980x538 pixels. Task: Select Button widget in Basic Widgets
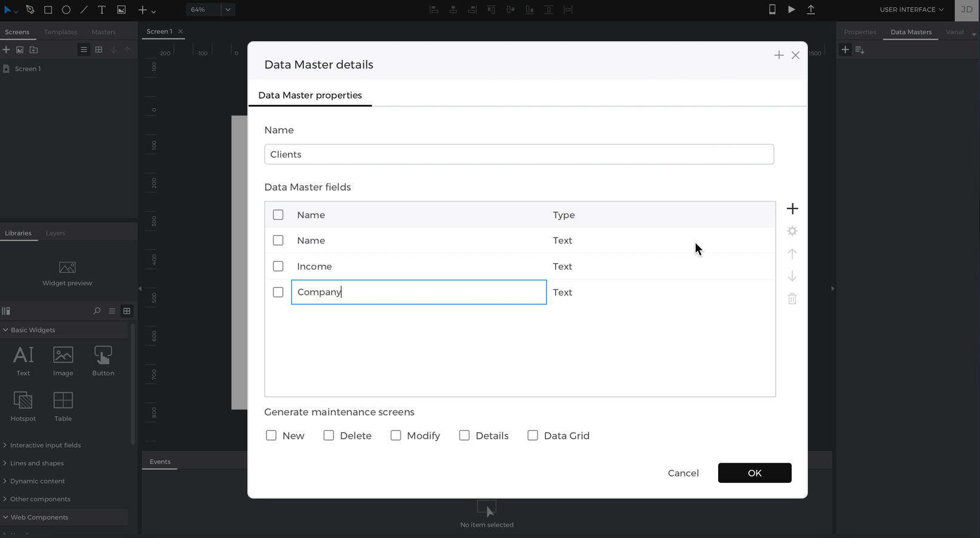pos(103,361)
